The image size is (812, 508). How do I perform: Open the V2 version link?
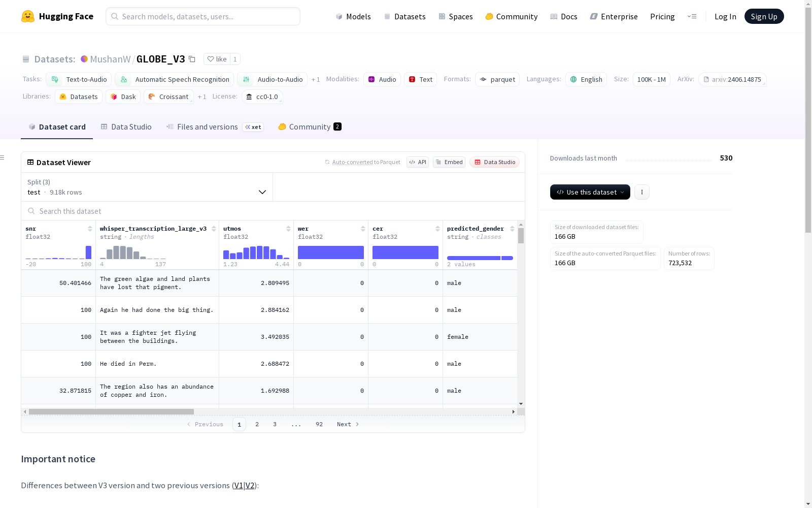click(x=250, y=486)
